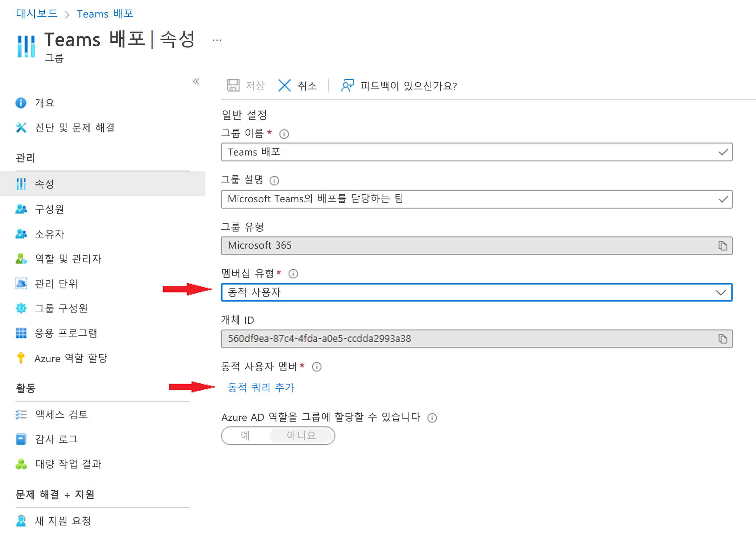Click the Microsoft 365 group type field
Screen dimensions: 756x538
477,246
